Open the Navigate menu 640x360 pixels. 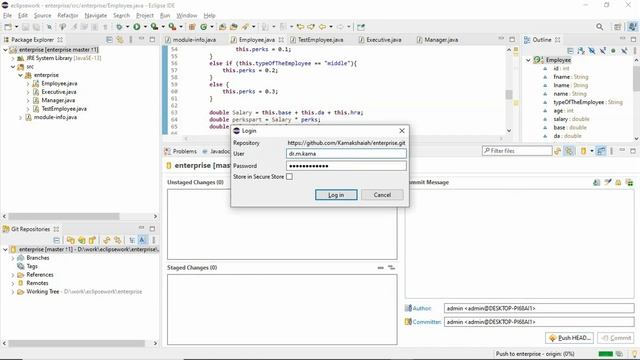[x=96, y=16]
